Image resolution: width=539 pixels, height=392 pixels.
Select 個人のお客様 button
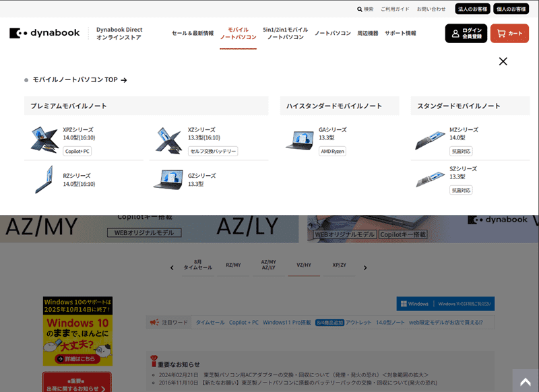(511, 9)
